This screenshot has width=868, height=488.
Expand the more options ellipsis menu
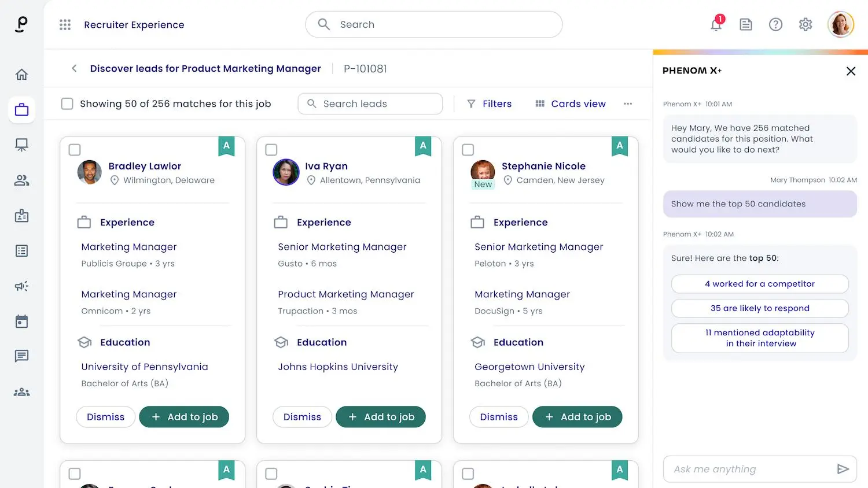[628, 103]
